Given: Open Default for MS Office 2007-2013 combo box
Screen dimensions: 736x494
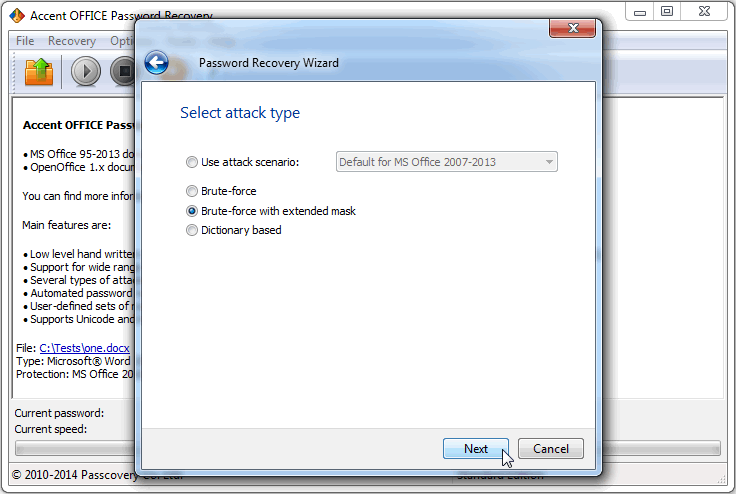Looking at the screenshot, I should (446, 162).
